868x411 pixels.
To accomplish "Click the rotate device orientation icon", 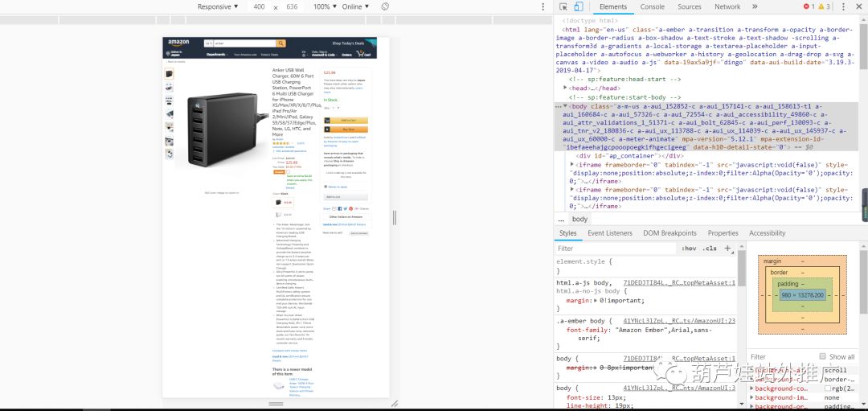I will click(x=385, y=6).
